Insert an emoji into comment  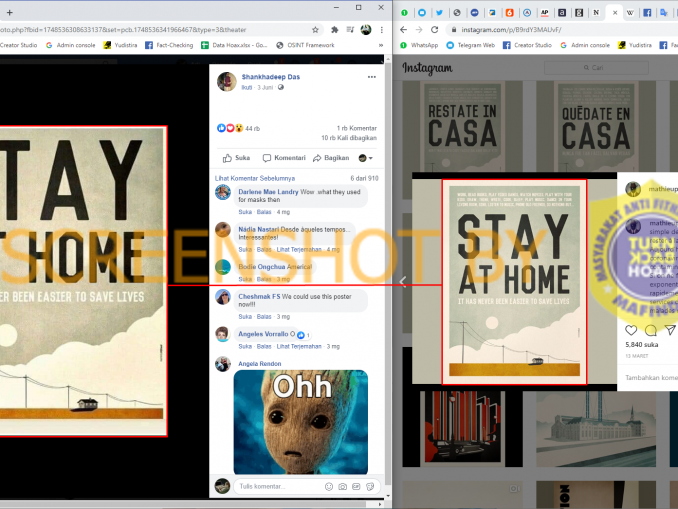[x=329, y=487]
